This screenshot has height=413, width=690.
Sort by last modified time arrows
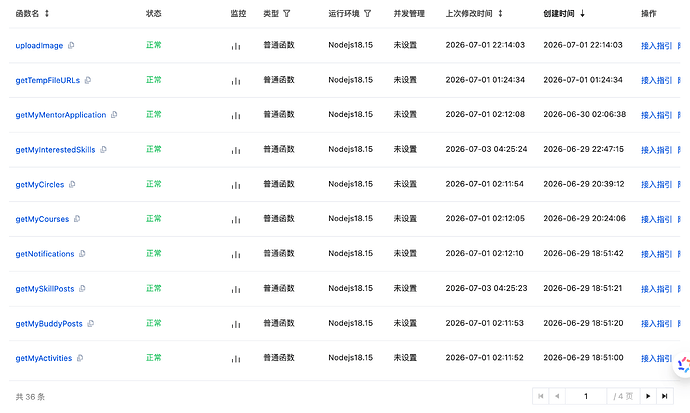point(500,14)
